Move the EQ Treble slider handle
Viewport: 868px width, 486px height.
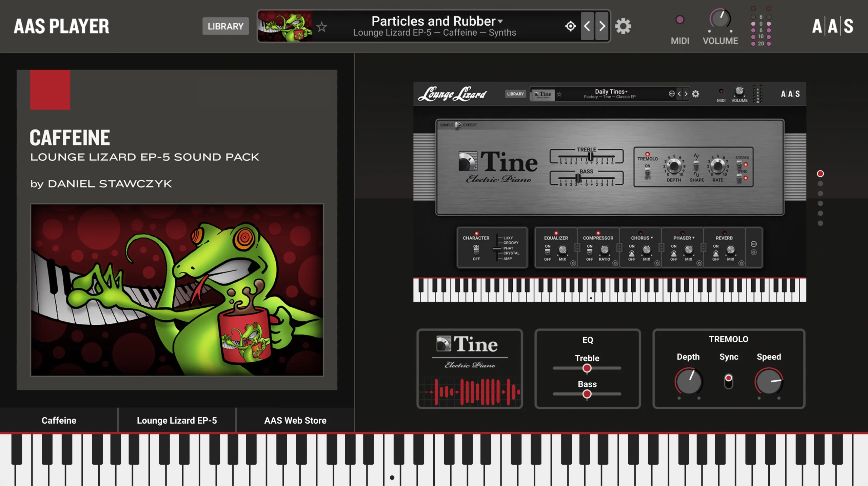coord(587,368)
